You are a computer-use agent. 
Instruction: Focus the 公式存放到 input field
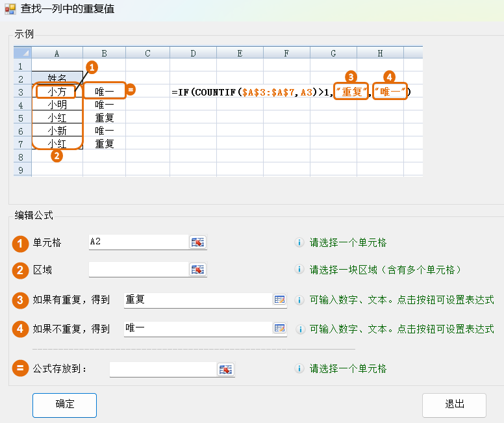162,369
